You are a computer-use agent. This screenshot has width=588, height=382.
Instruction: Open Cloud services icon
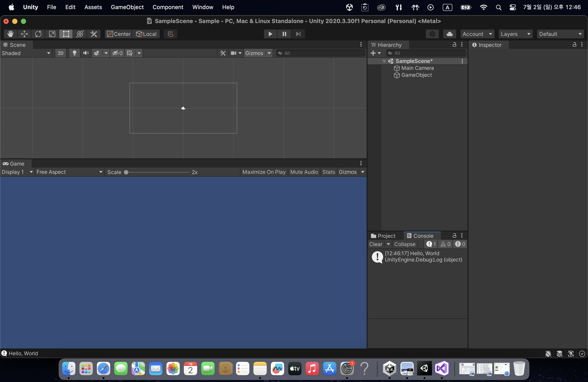(449, 34)
